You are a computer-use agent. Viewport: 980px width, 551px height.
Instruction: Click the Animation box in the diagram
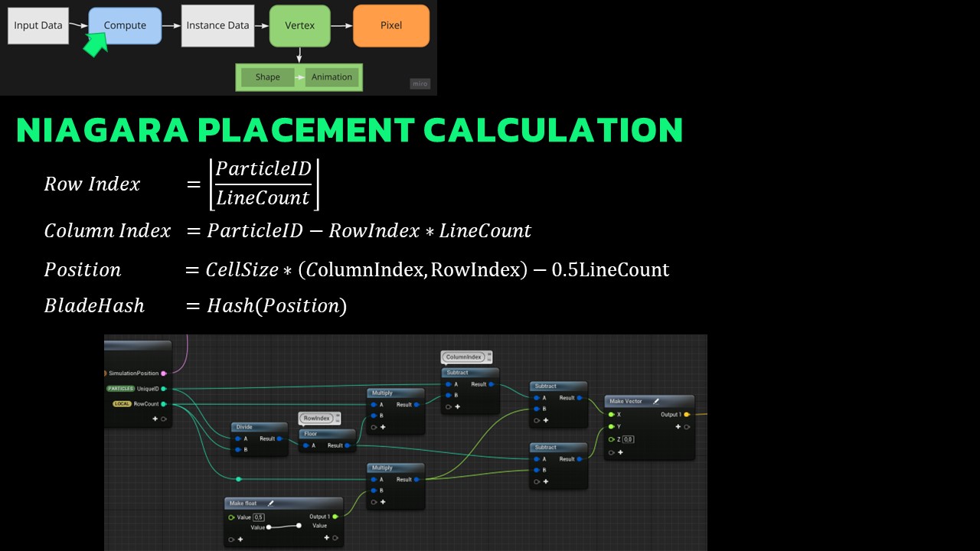pos(332,77)
